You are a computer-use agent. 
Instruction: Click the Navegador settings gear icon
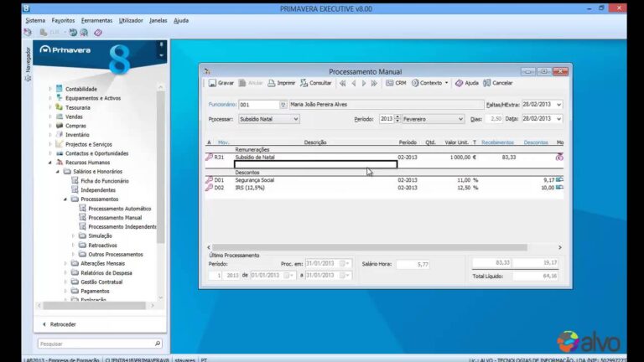(28, 78)
